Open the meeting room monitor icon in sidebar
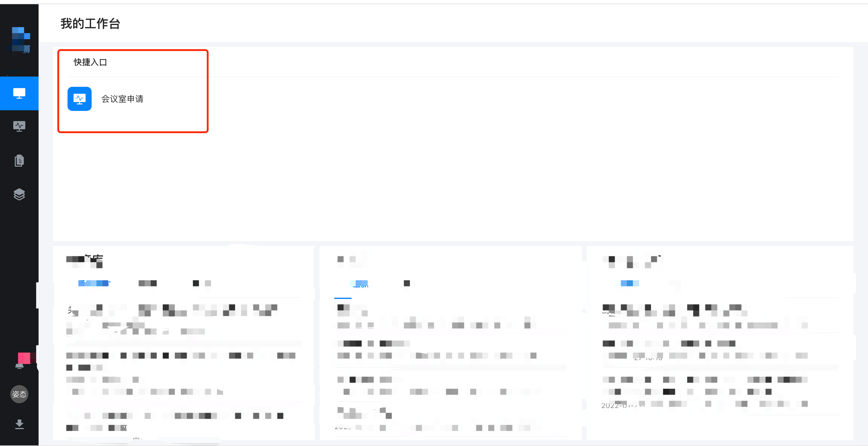This screenshot has height=446, width=868. tap(19, 127)
